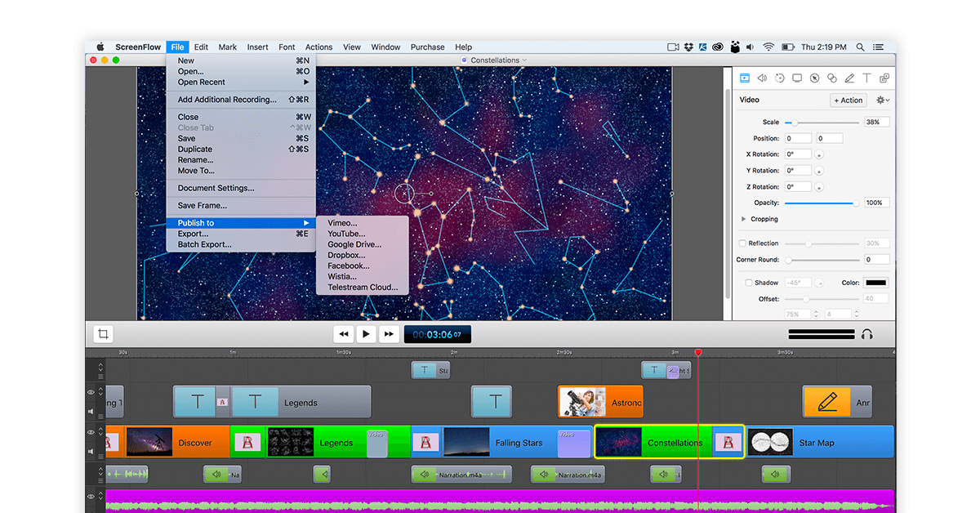Mute the Discover video track speaker toggle
Screen dimensions: 980x513
(x=91, y=451)
